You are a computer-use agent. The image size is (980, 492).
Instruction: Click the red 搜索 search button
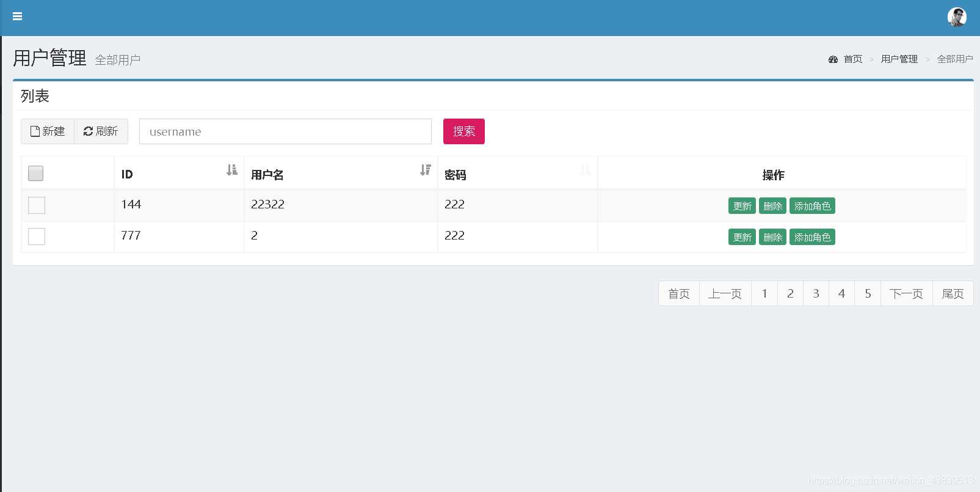point(464,131)
